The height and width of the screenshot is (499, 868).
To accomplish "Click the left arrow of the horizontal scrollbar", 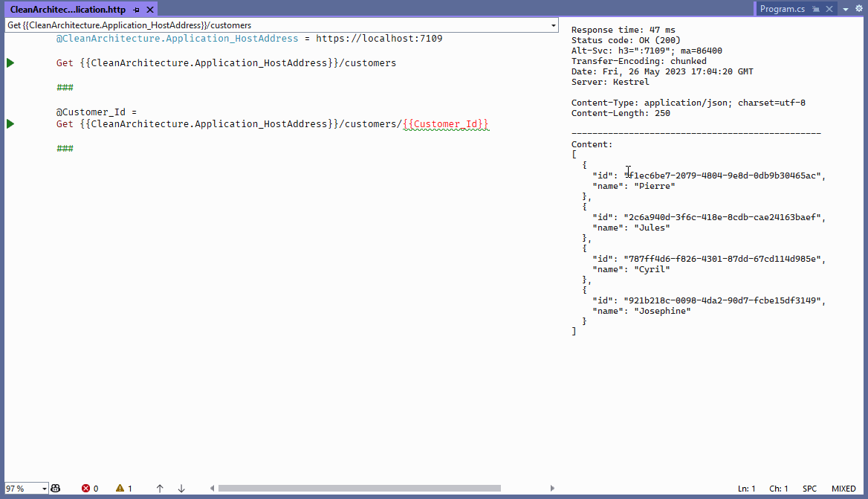I will (213, 488).
